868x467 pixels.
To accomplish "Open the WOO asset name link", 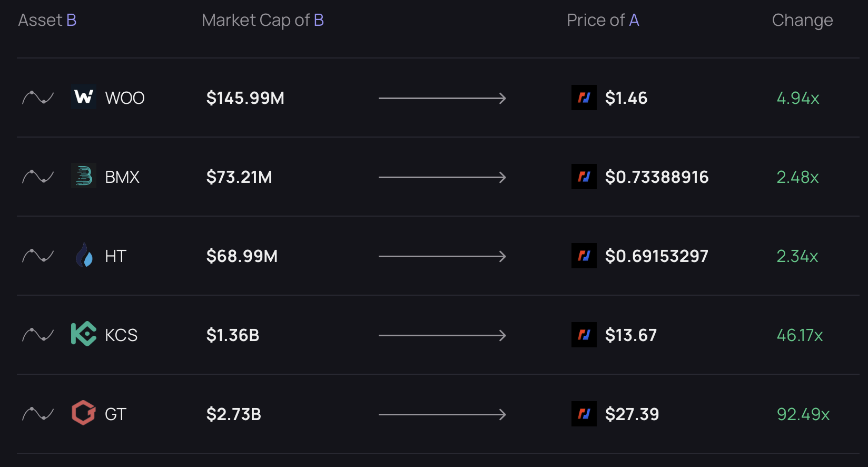I will [125, 98].
